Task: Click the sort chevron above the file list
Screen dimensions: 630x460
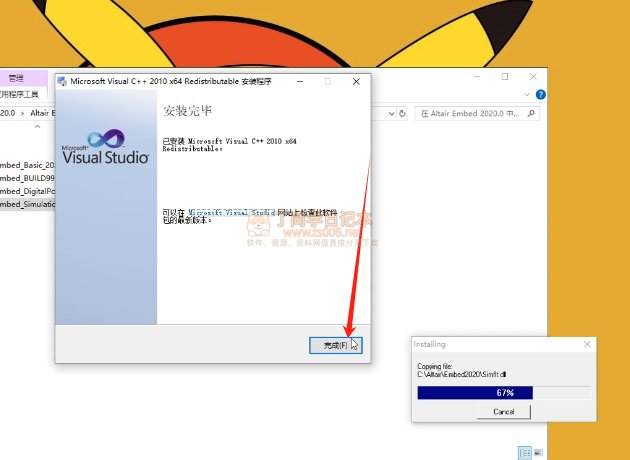Action: (37, 127)
